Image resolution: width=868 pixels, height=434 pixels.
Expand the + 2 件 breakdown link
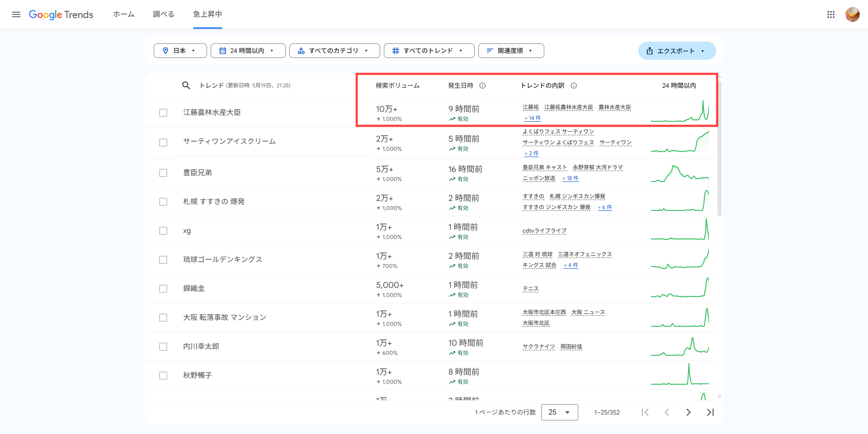pos(531,153)
